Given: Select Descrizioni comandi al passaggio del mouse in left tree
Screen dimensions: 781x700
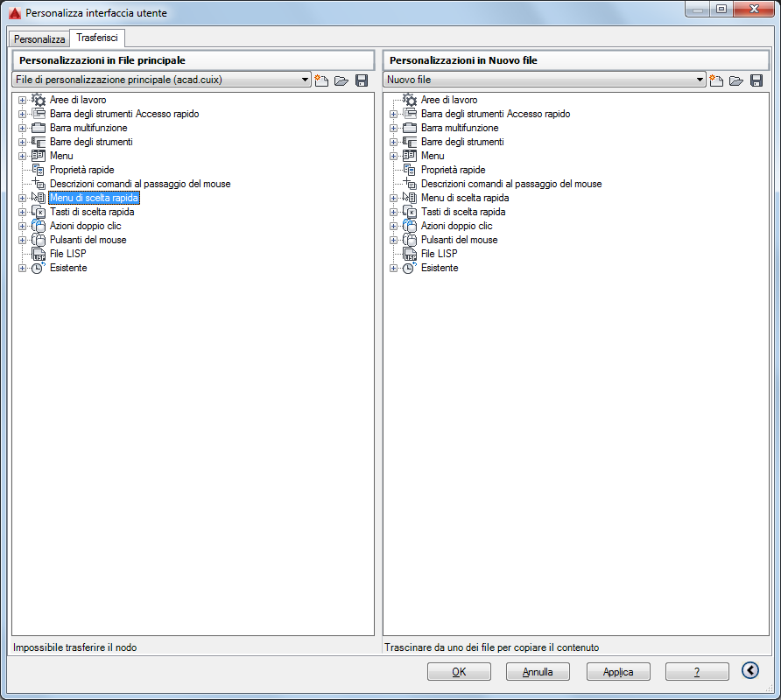Looking at the screenshot, I should click(x=140, y=184).
